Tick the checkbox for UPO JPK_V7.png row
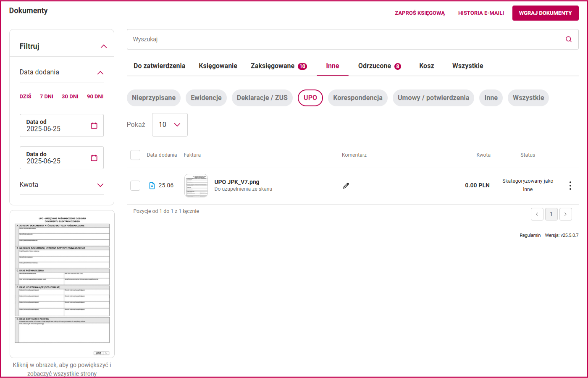Screen dimensions: 588x378 (135, 186)
